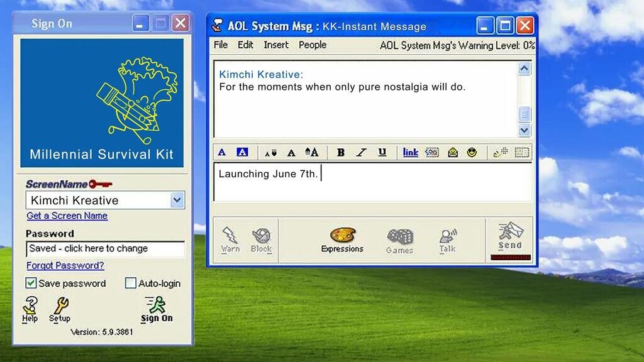The width and height of the screenshot is (644, 362).
Task: Open the People menu
Action: pyautogui.click(x=313, y=45)
